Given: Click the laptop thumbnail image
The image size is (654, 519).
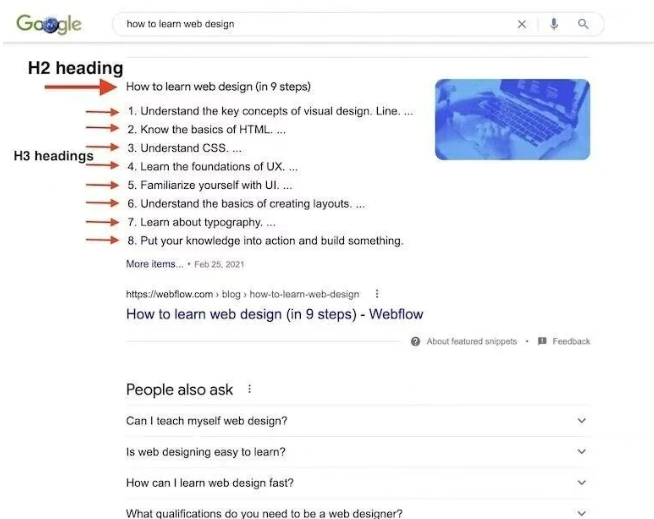Looking at the screenshot, I should tap(512, 120).
